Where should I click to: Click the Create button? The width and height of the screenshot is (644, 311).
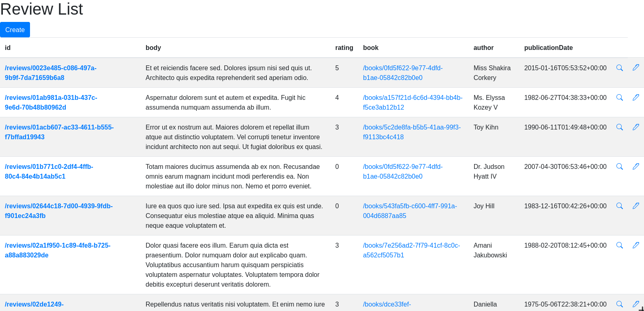15,30
